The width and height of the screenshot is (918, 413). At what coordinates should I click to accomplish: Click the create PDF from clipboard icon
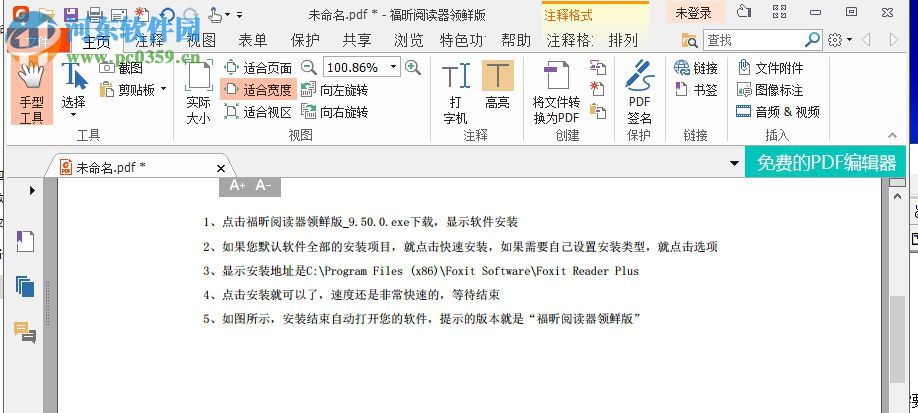[597, 111]
